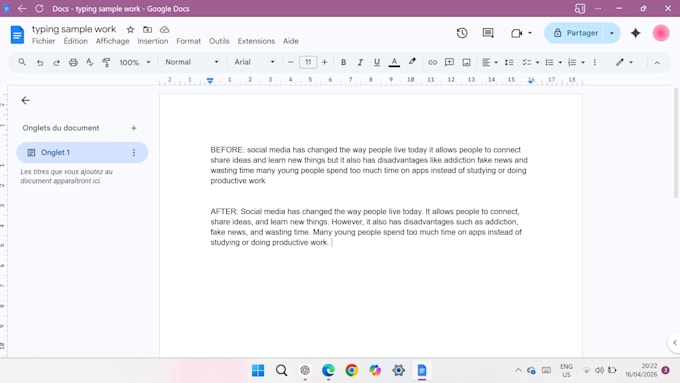Screen dimensions: 680x383
Task: Star the document
Action: pyautogui.click(x=130, y=29)
